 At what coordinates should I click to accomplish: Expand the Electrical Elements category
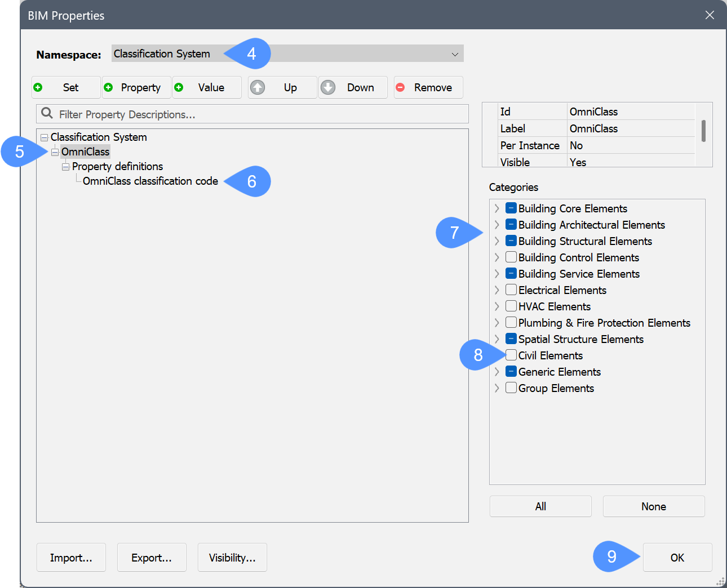coord(497,290)
